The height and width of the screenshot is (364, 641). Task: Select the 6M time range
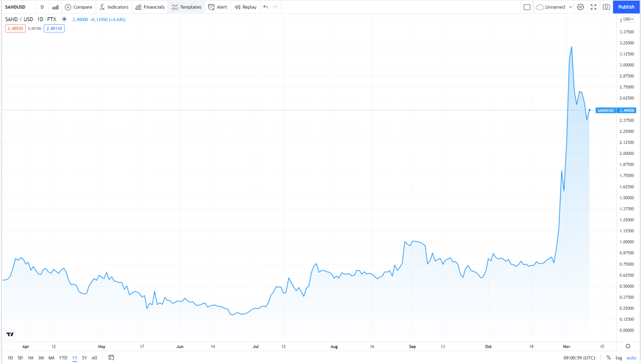(x=51, y=358)
